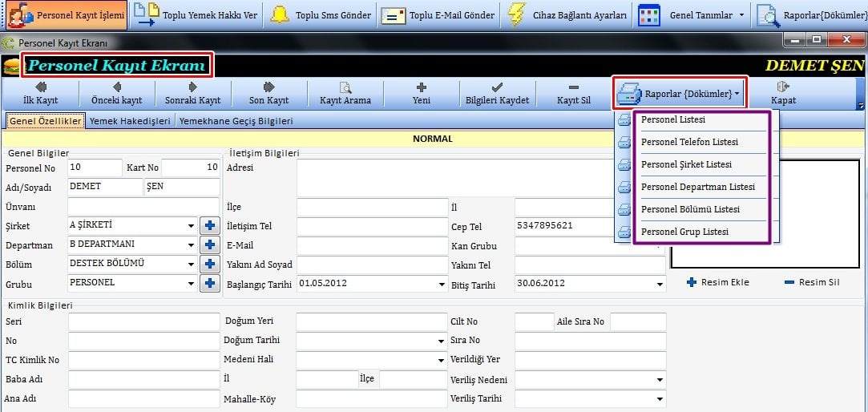Image resolution: width=868 pixels, height=412 pixels.
Task: Switch to Yemek Hakedişleri tab
Action: click(131, 121)
